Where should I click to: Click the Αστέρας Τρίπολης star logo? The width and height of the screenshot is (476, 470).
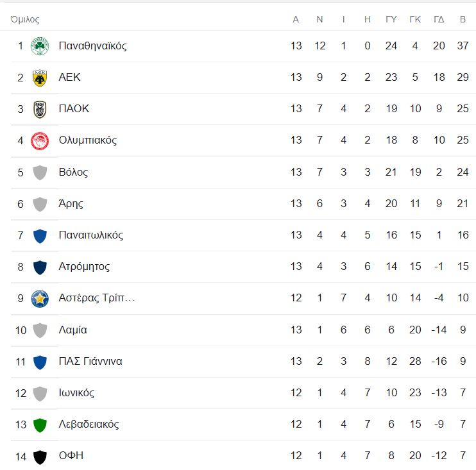click(40, 298)
